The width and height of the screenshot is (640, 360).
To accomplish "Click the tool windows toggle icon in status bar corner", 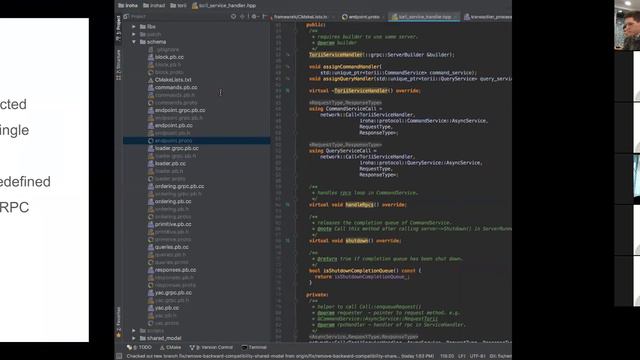I will point(119,356).
